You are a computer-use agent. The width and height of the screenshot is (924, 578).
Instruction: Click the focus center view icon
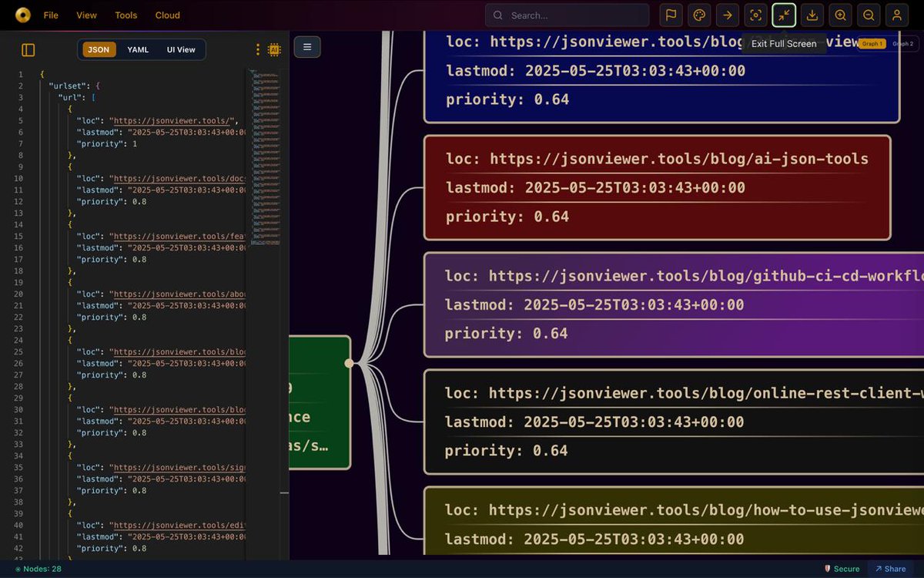point(755,15)
